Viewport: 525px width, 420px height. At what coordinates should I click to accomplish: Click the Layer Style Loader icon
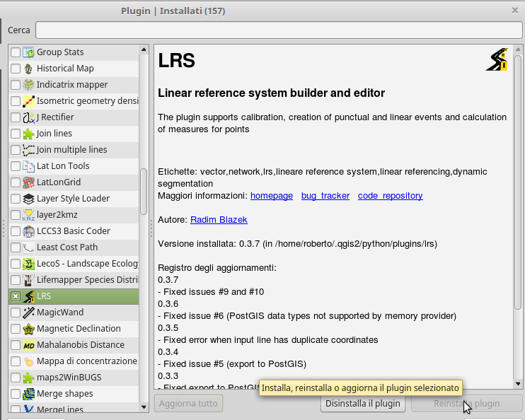click(28, 199)
